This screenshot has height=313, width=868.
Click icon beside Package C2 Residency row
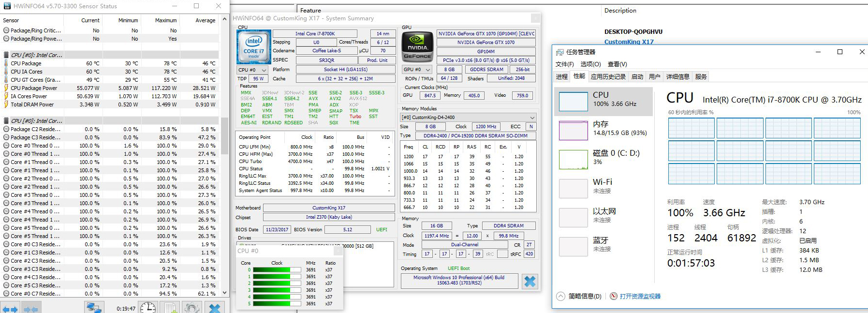(x=6, y=129)
